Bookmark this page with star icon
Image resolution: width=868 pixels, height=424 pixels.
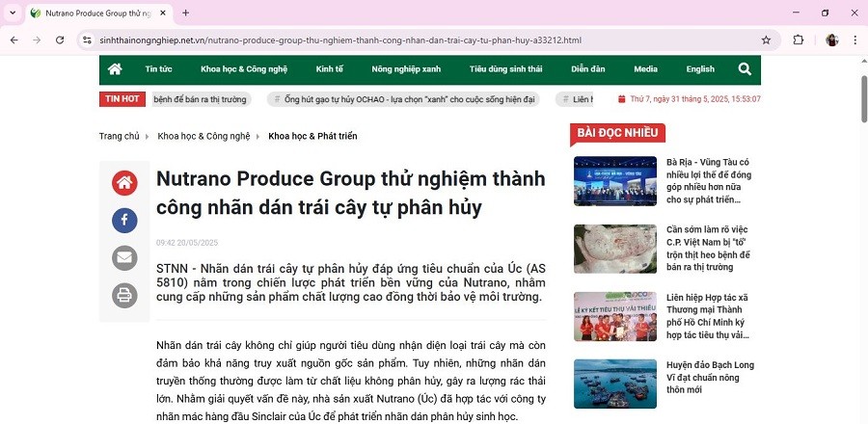tap(766, 40)
